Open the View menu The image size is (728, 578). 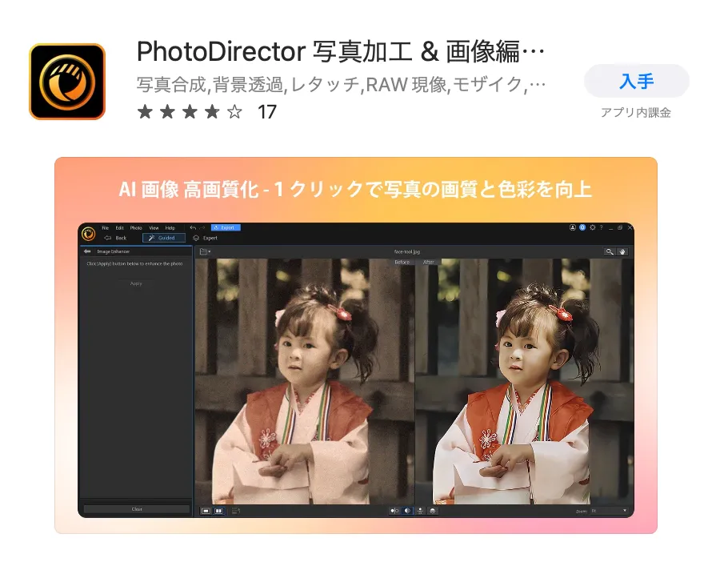click(154, 227)
